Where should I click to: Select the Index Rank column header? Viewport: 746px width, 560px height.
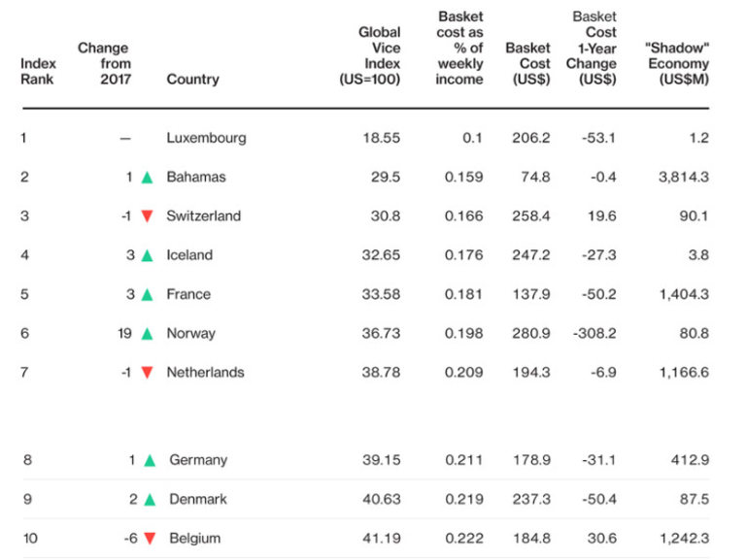click(x=37, y=71)
